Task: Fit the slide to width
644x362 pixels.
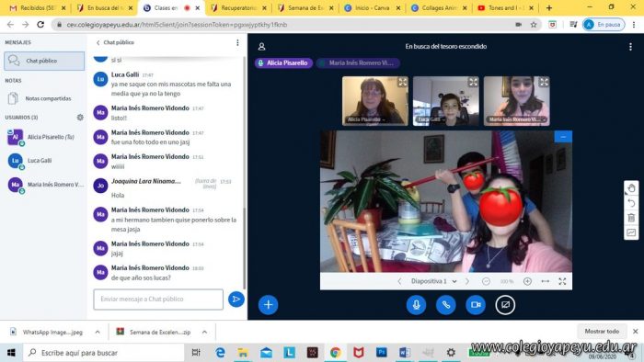Action: [545, 281]
